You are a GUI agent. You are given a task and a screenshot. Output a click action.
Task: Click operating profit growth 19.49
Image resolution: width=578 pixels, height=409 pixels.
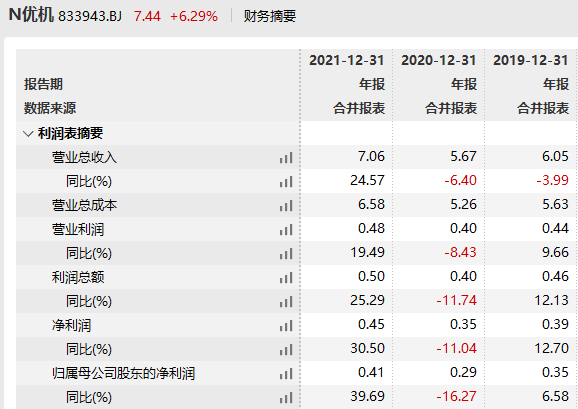pyautogui.click(x=368, y=252)
